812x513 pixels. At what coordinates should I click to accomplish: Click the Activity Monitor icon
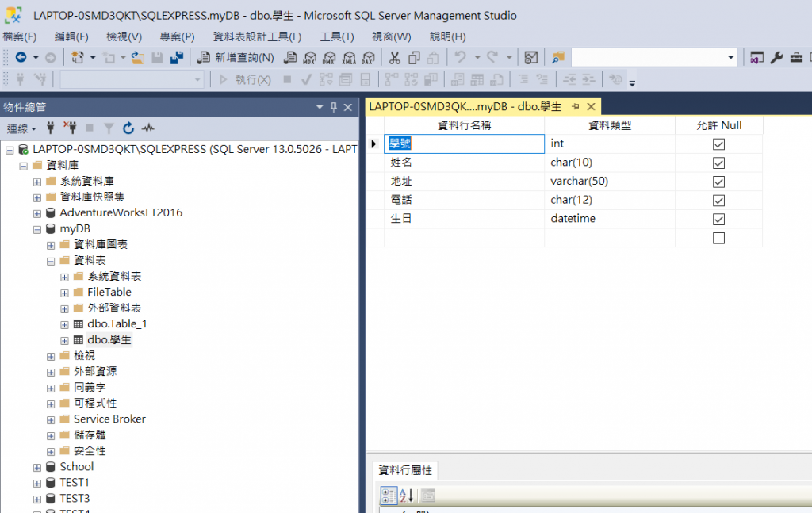tap(530, 57)
